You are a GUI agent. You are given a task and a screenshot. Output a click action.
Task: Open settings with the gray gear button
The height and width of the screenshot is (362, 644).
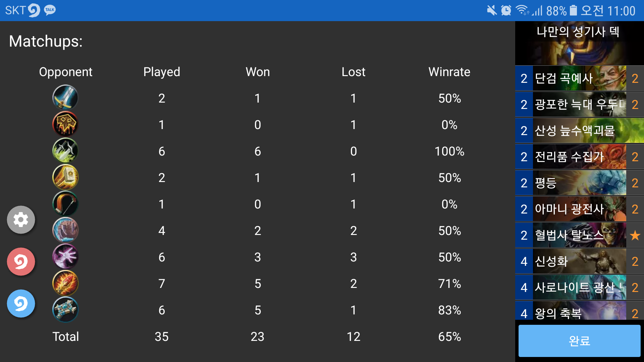tap(21, 220)
